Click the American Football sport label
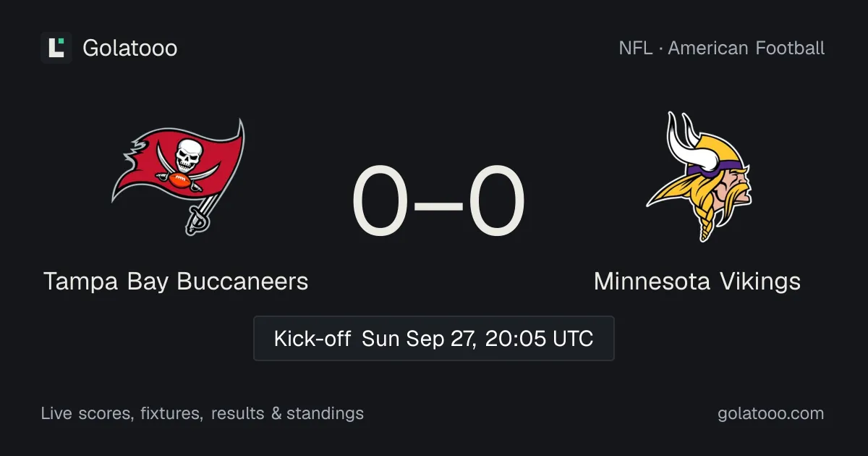The image size is (868, 456). tap(746, 48)
